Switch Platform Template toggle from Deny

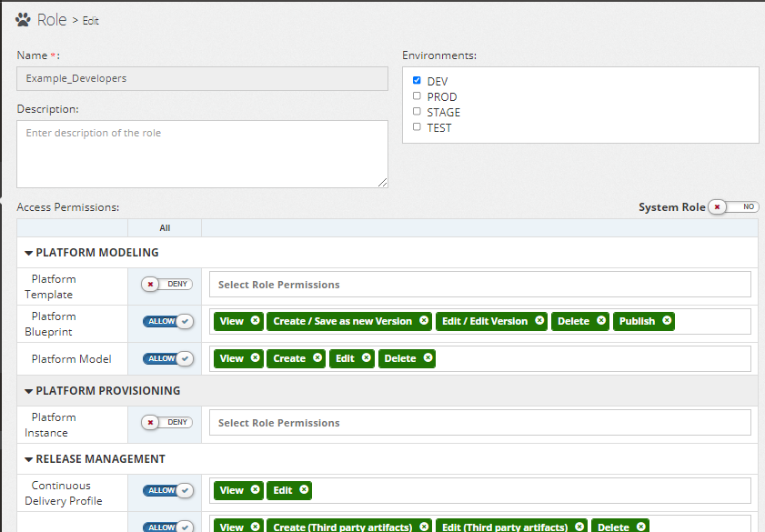coord(167,285)
